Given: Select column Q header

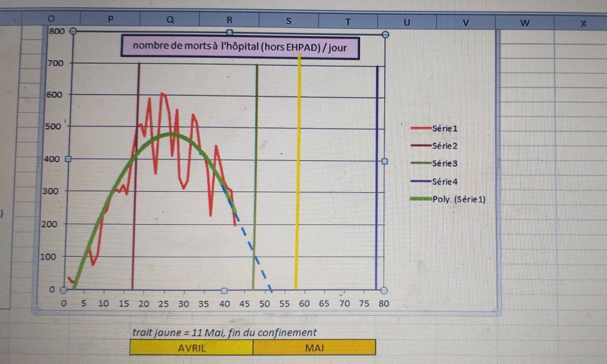Looking at the screenshot, I should [170, 20].
